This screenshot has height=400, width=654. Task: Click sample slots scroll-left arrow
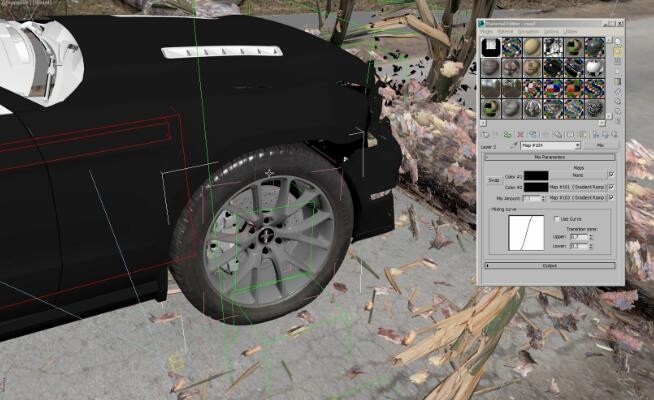click(483, 123)
